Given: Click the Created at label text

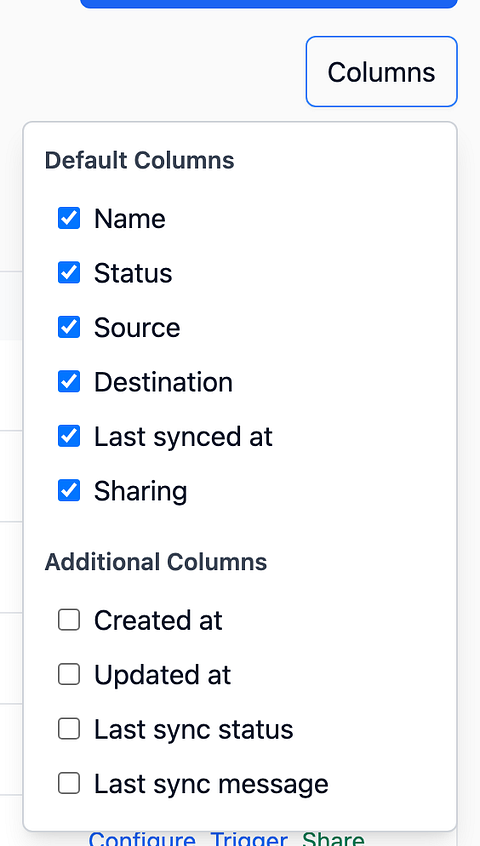Looking at the screenshot, I should coord(158,620).
